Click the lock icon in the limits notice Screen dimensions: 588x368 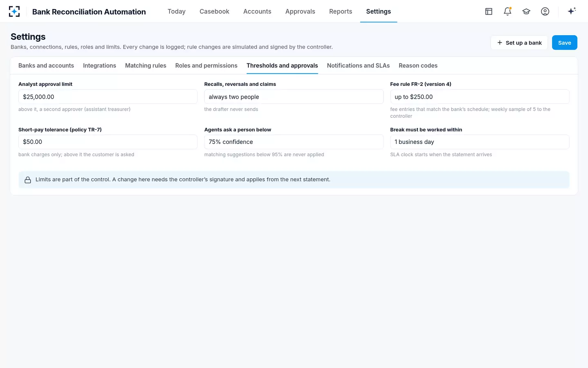tap(28, 180)
